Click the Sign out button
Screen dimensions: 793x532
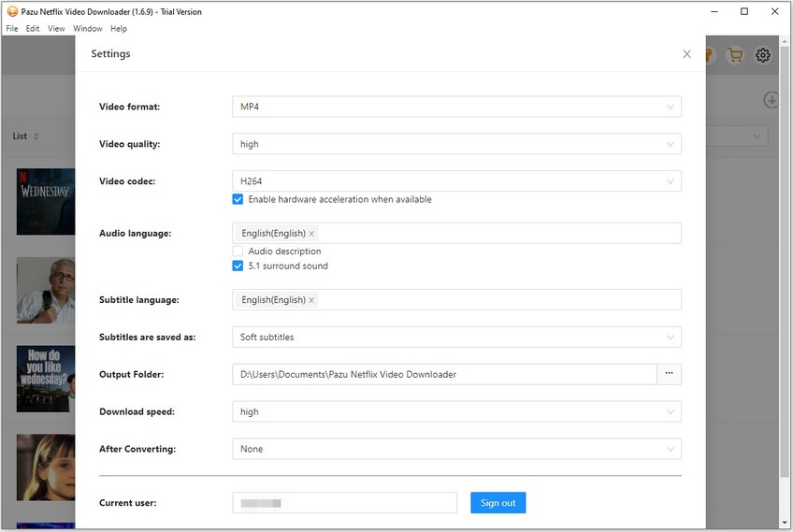tap(497, 503)
